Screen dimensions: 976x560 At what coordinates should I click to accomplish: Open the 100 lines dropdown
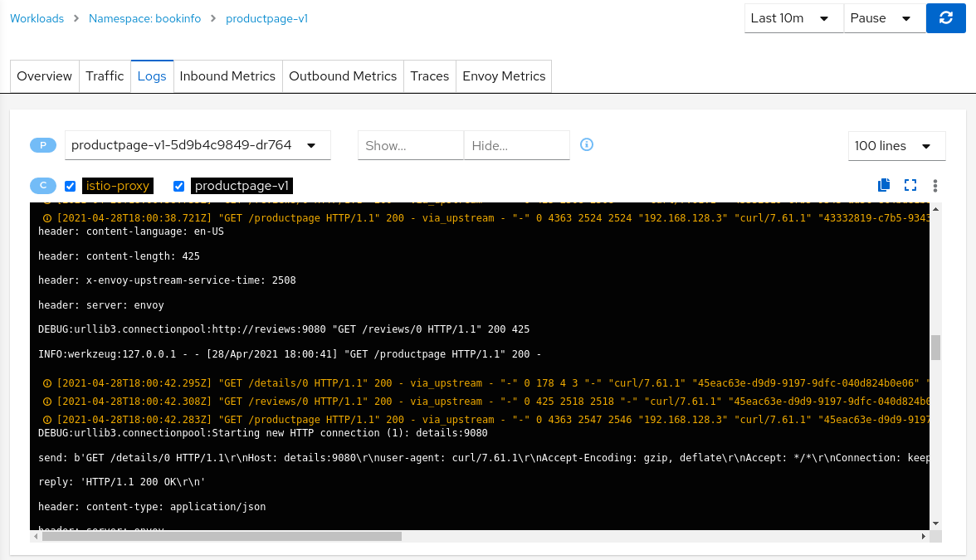(896, 145)
